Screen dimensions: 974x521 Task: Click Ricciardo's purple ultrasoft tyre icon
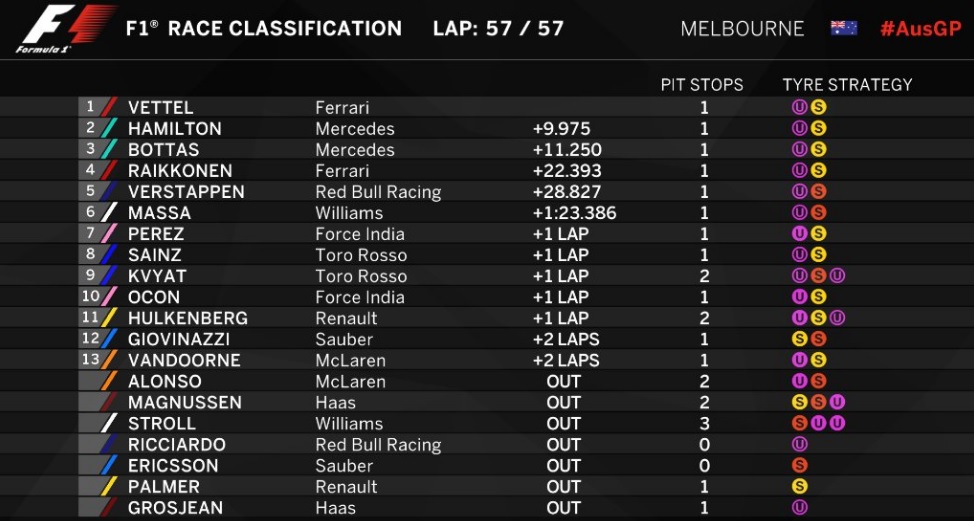[799, 444]
